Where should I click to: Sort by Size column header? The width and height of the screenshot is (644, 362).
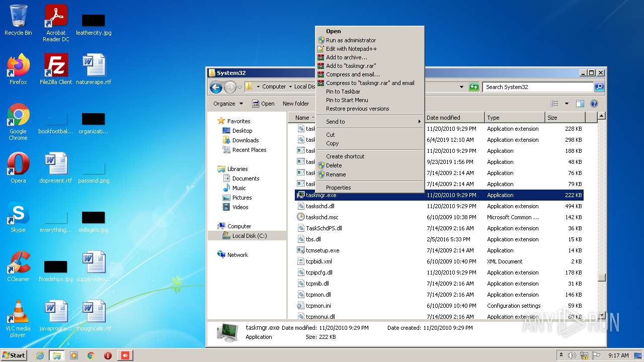pos(565,118)
